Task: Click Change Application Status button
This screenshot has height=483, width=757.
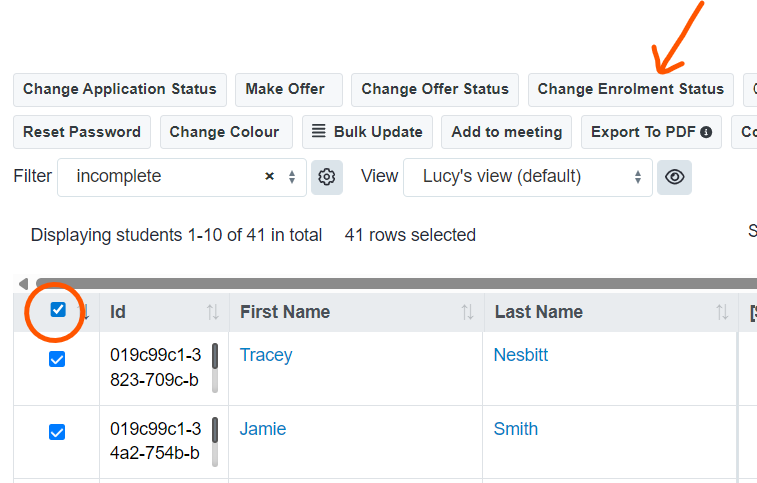Action: 120,90
